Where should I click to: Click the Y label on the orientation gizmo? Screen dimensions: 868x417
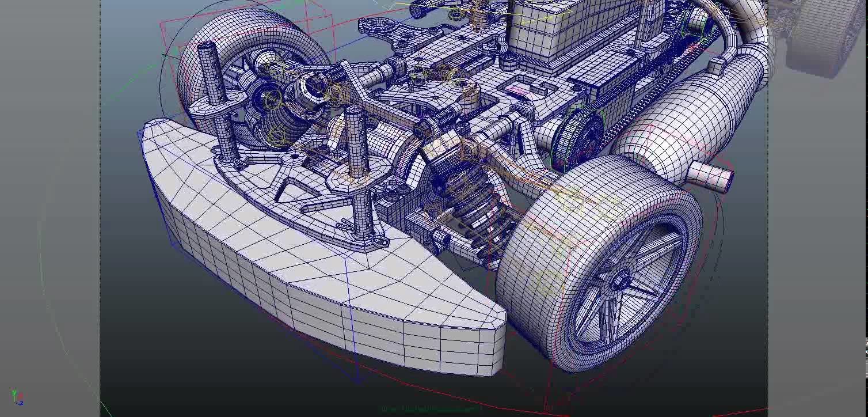click(14, 391)
